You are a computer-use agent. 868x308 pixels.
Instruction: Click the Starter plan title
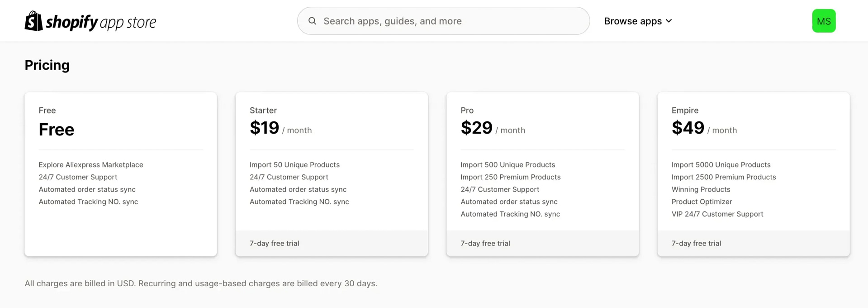coord(263,110)
